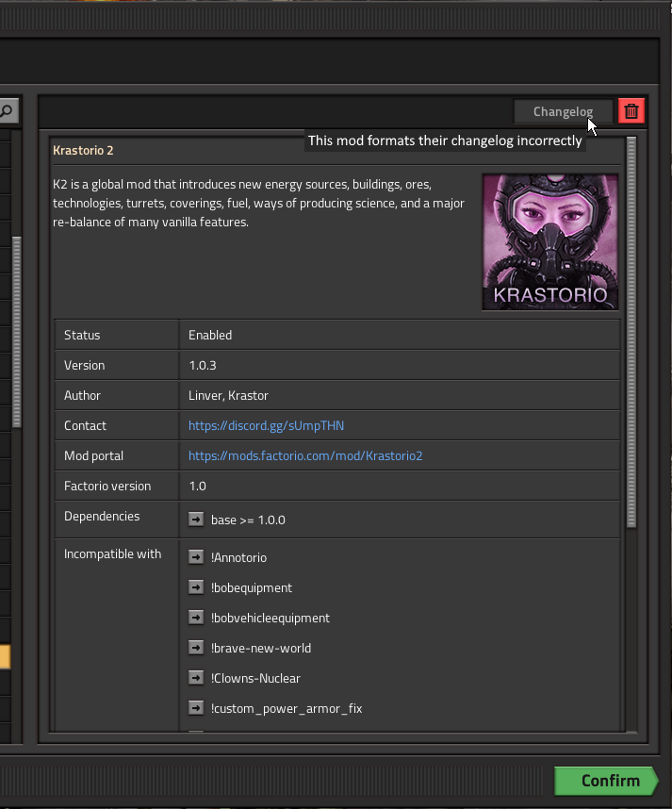Click the arrow icon beside base >= 1.0.0
The width and height of the screenshot is (672, 809).
[196, 520]
